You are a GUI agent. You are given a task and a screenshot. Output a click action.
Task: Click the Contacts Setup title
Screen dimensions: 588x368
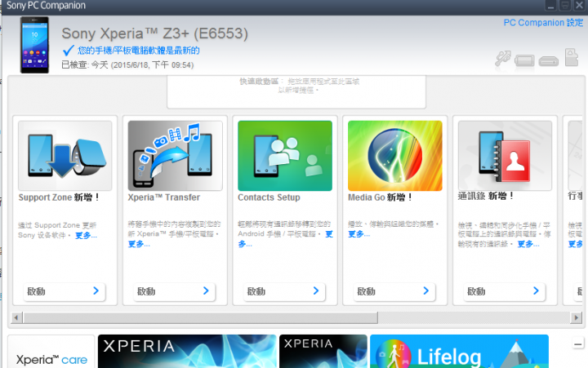pyautogui.click(x=269, y=197)
